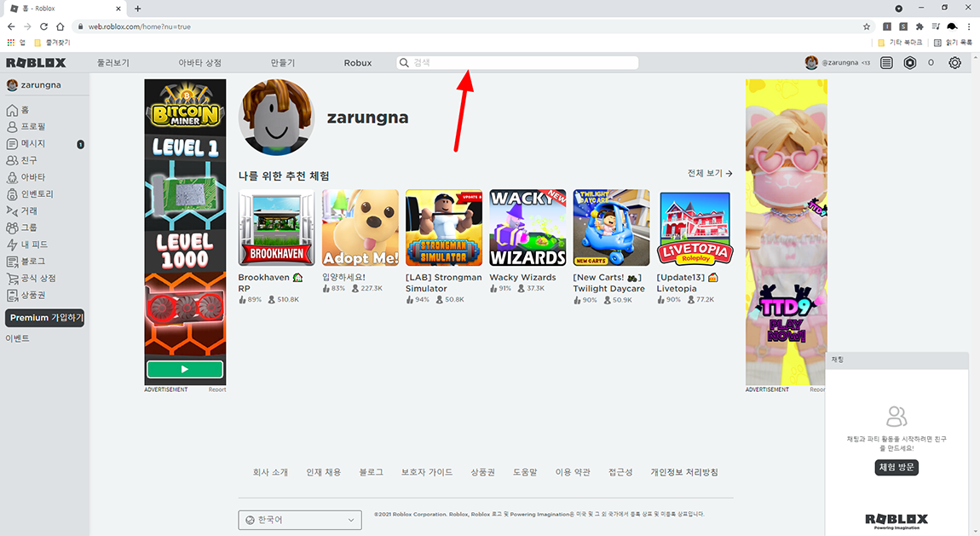The image size is (980, 536).
Task: Reload the page with browser refresh button
Action: (43, 26)
